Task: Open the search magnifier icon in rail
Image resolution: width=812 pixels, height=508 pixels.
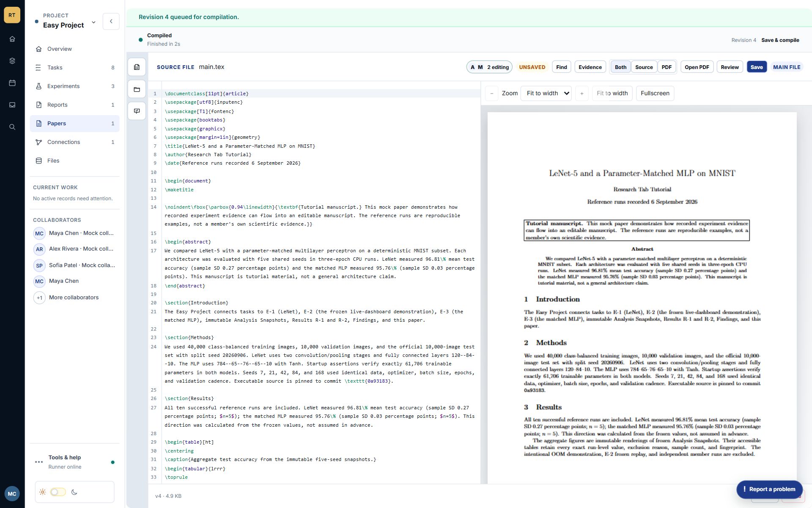Action: pyautogui.click(x=12, y=127)
